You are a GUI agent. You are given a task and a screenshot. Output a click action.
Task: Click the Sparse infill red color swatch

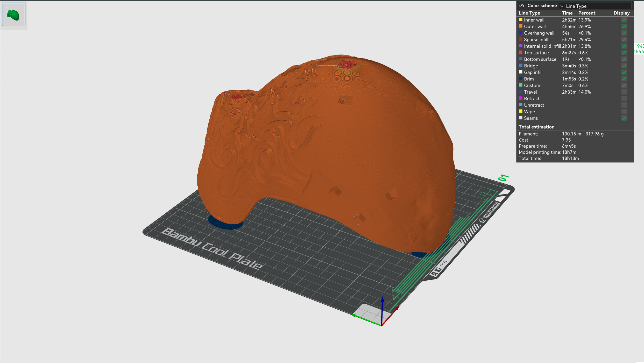521,39
